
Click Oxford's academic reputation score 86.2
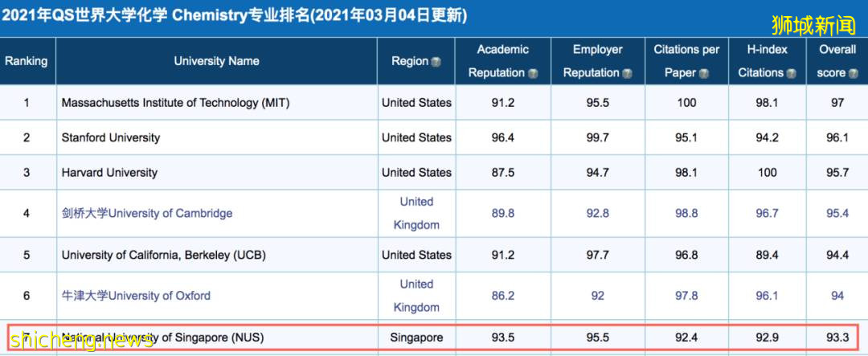[502, 296]
